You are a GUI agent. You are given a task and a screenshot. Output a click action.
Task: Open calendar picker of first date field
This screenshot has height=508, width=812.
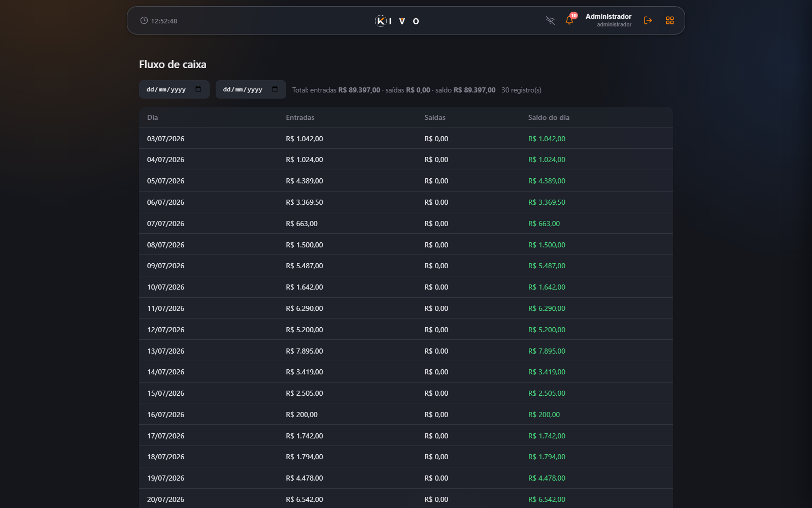tap(198, 89)
